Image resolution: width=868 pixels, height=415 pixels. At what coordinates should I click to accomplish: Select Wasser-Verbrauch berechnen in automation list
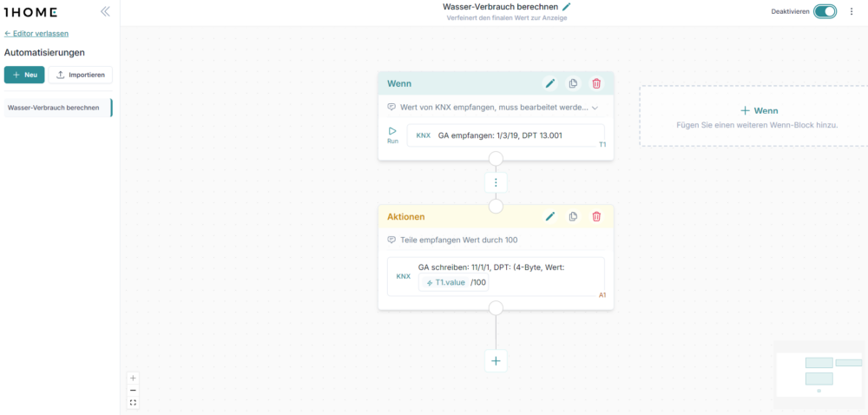pyautogui.click(x=57, y=108)
